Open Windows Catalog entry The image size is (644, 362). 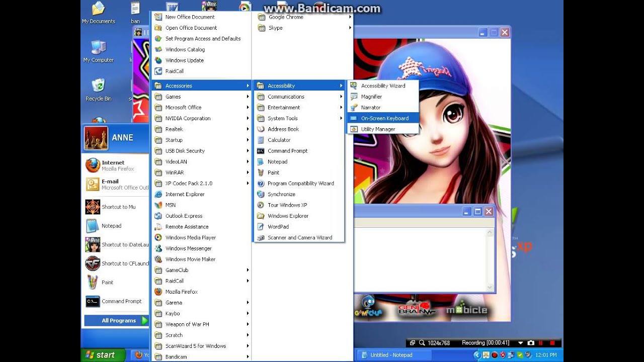[x=201, y=50]
